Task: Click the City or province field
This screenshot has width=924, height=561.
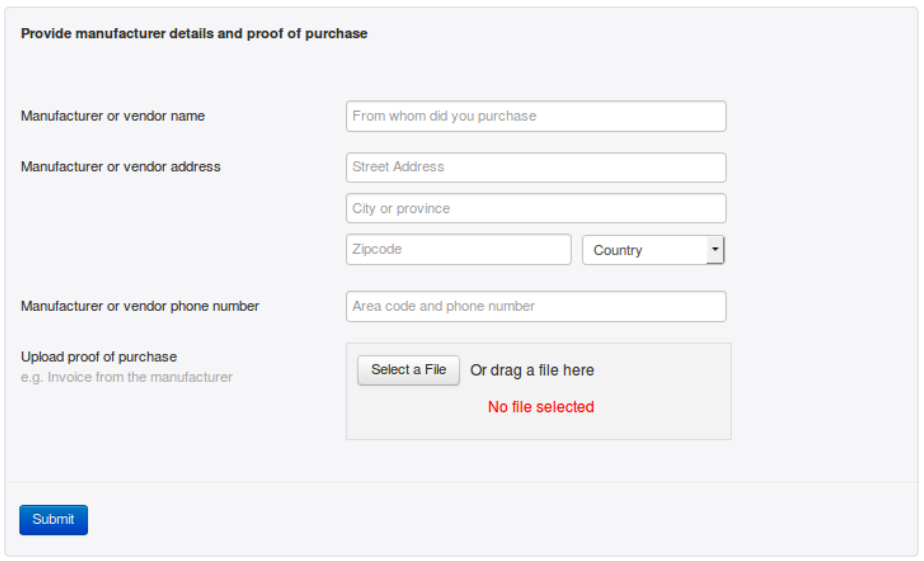Action: (536, 209)
